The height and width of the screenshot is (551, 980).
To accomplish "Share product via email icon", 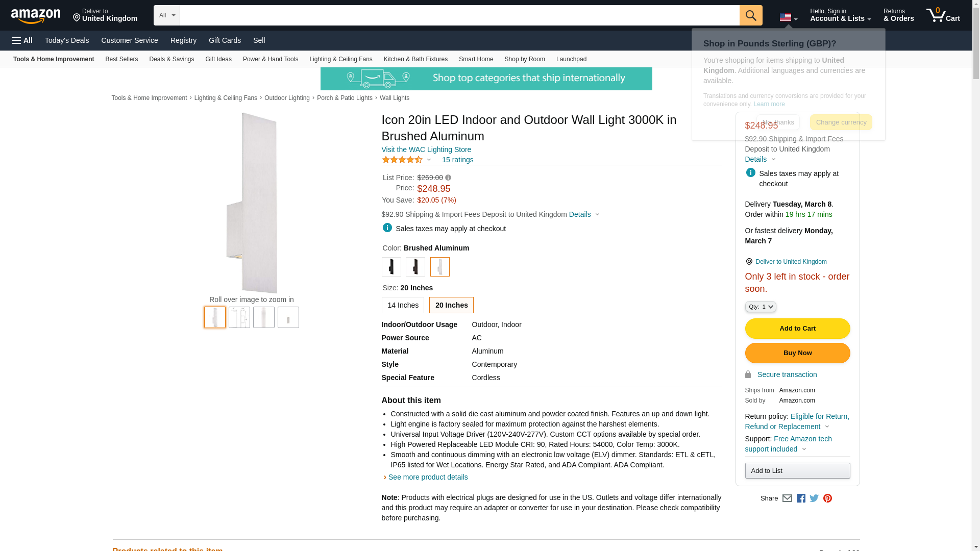I will point(787,498).
